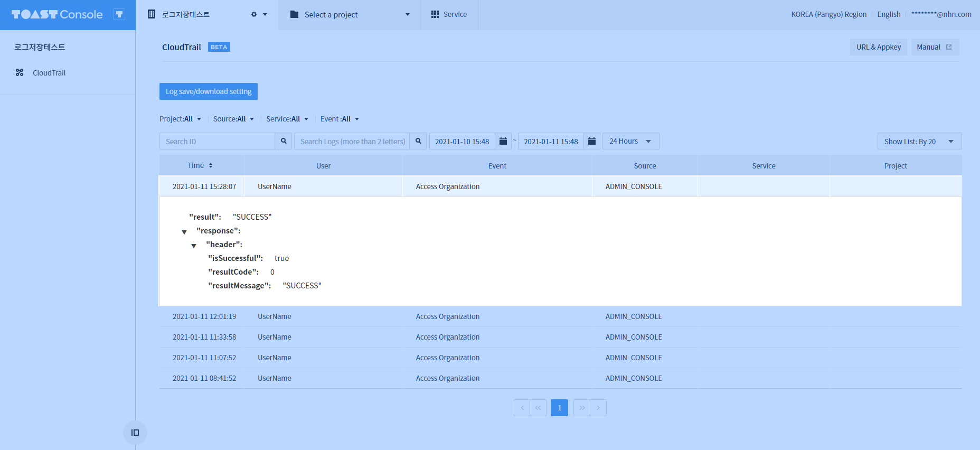Open the end date calendar icon
The height and width of the screenshot is (450, 980).
tap(592, 141)
